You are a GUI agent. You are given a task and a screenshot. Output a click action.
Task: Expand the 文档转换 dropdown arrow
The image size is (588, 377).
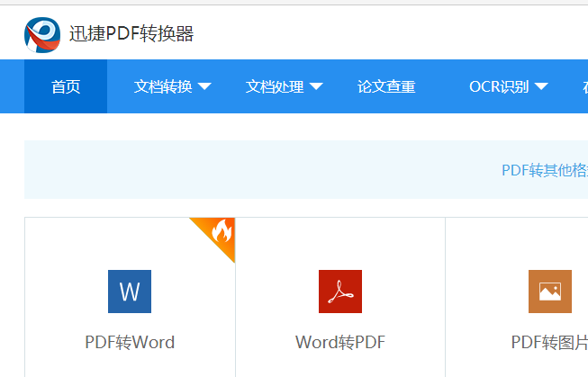(x=204, y=86)
